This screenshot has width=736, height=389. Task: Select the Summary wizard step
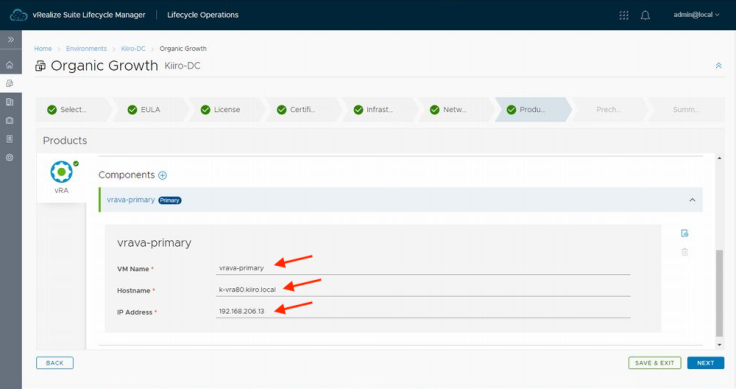686,109
